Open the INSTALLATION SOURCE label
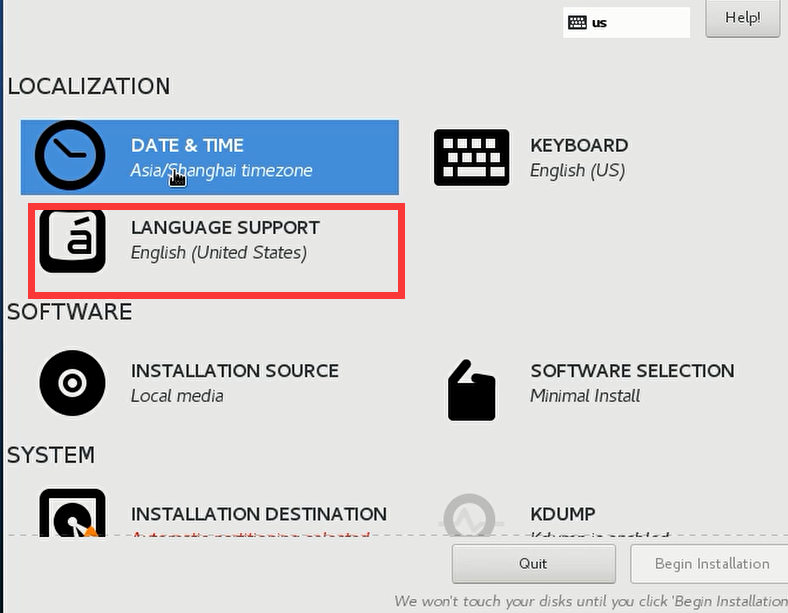Screen dimensions: 788x613 (234, 371)
